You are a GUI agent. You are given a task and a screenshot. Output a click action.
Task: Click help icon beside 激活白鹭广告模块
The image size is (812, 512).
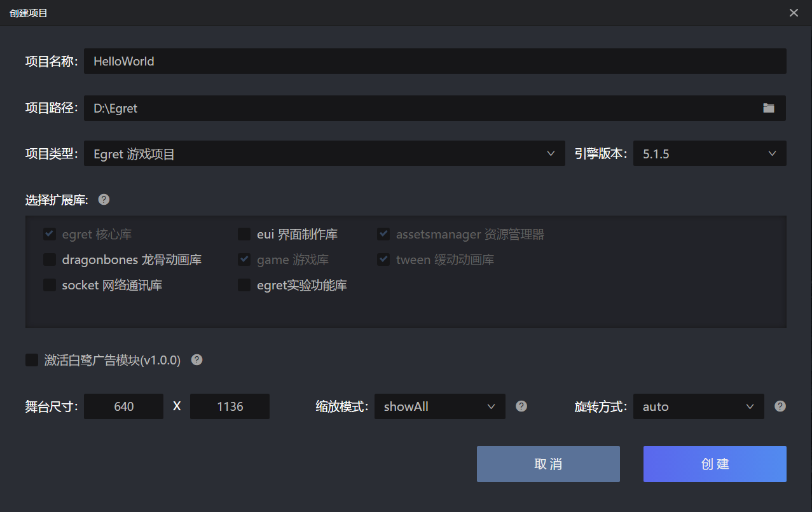pyautogui.click(x=197, y=360)
